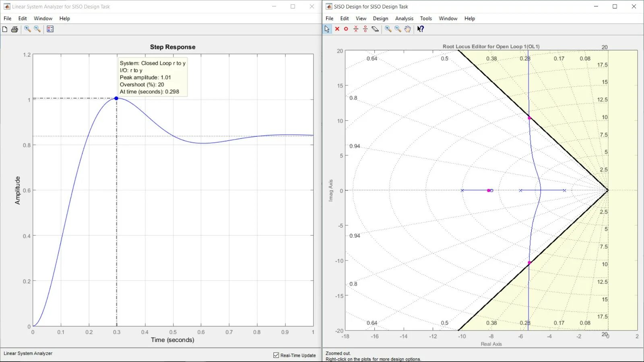Select the pan hand tool
Image resolution: width=644 pixels, height=362 pixels.
pyautogui.click(x=408, y=29)
